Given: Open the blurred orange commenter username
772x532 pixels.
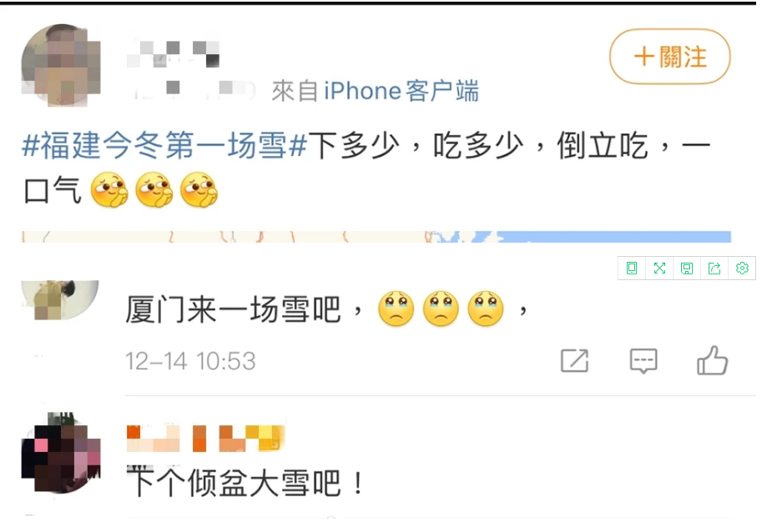Looking at the screenshot, I should (x=206, y=438).
